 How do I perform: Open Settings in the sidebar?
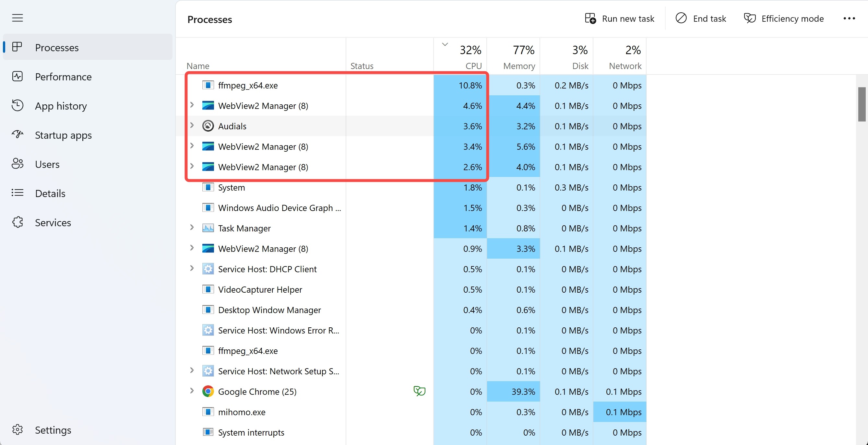click(88, 430)
